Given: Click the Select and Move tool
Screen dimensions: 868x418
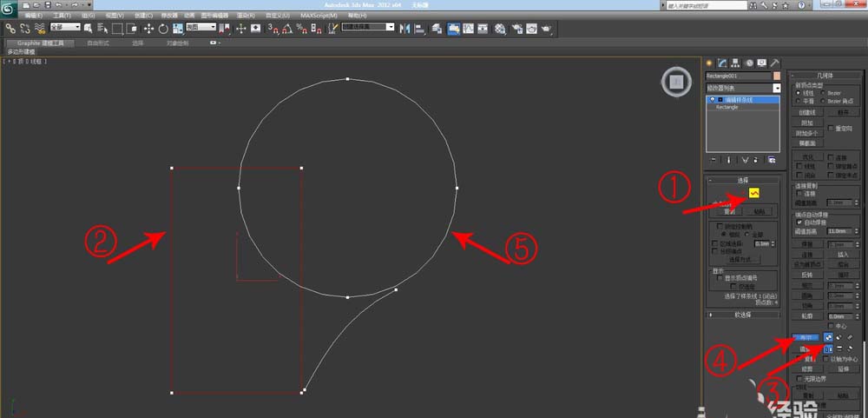Looking at the screenshot, I should click(148, 28).
